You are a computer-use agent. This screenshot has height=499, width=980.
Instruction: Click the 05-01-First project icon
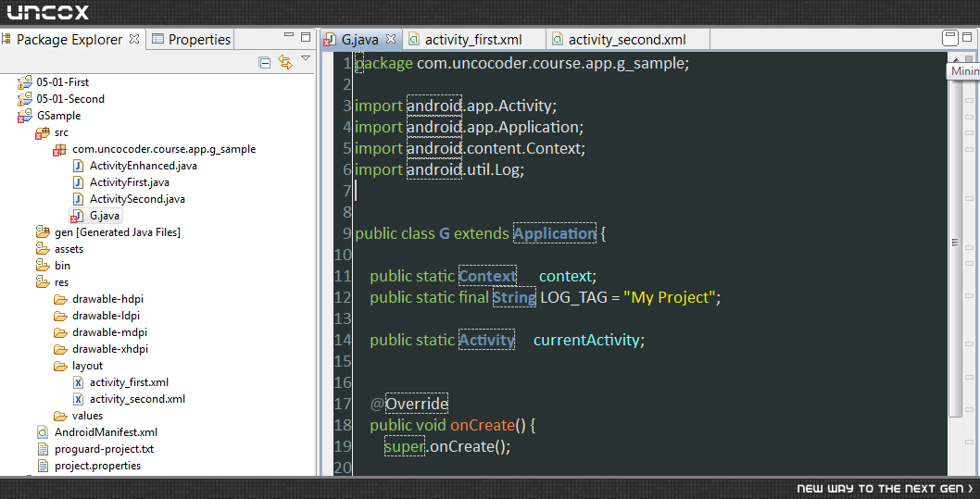(x=25, y=81)
